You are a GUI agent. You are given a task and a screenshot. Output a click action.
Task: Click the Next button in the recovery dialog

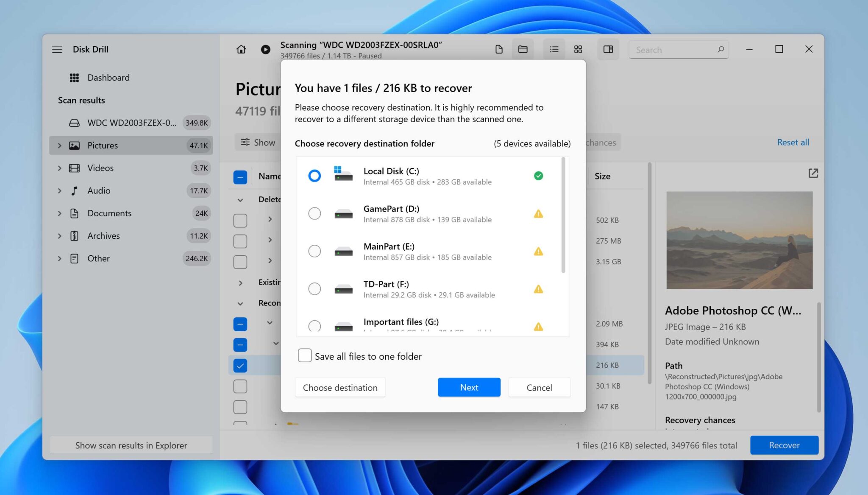pyautogui.click(x=469, y=387)
